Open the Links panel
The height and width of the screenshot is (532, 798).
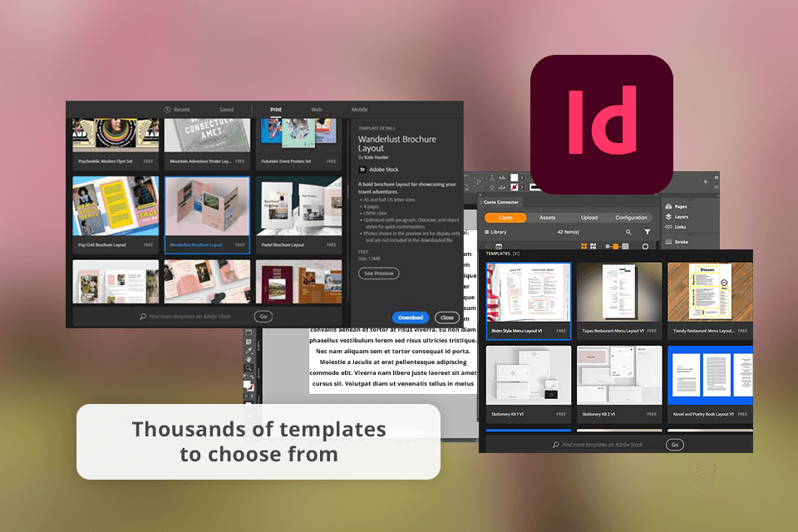[676, 227]
